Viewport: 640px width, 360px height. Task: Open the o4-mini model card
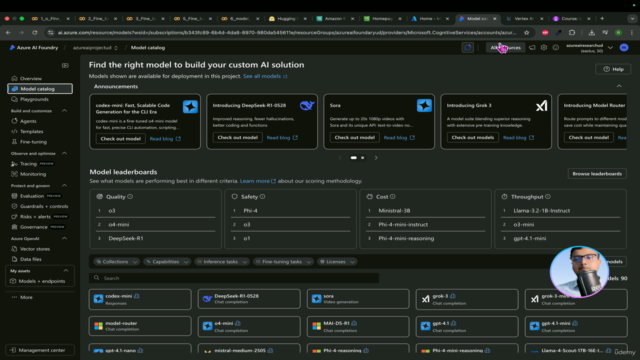249,327
